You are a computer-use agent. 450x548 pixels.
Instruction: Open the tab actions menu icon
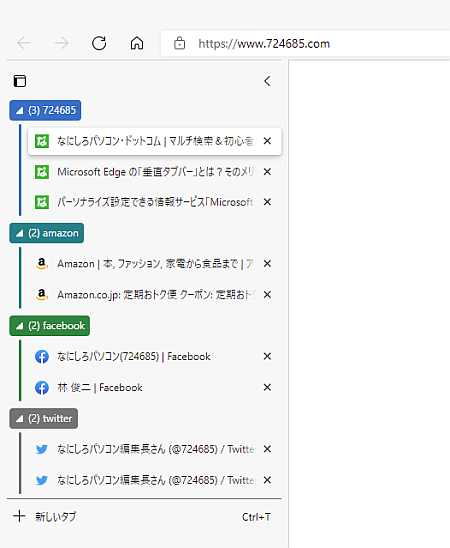pyautogui.click(x=20, y=81)
